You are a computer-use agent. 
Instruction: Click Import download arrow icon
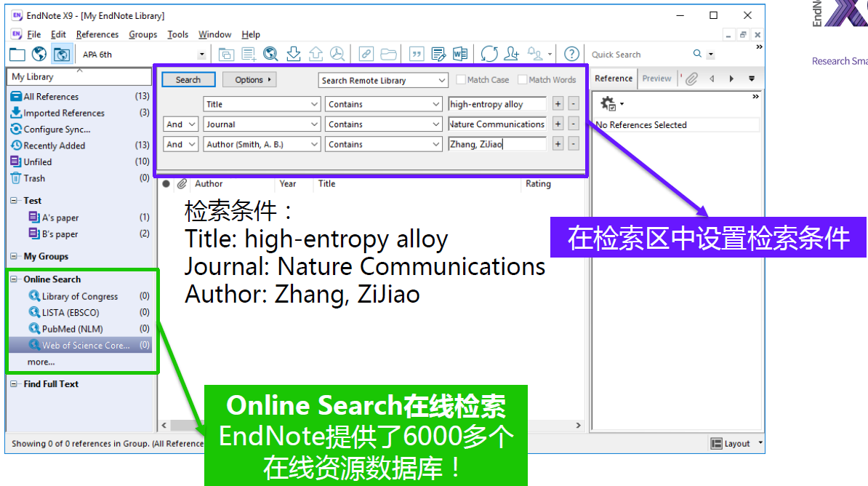[294, 55]
